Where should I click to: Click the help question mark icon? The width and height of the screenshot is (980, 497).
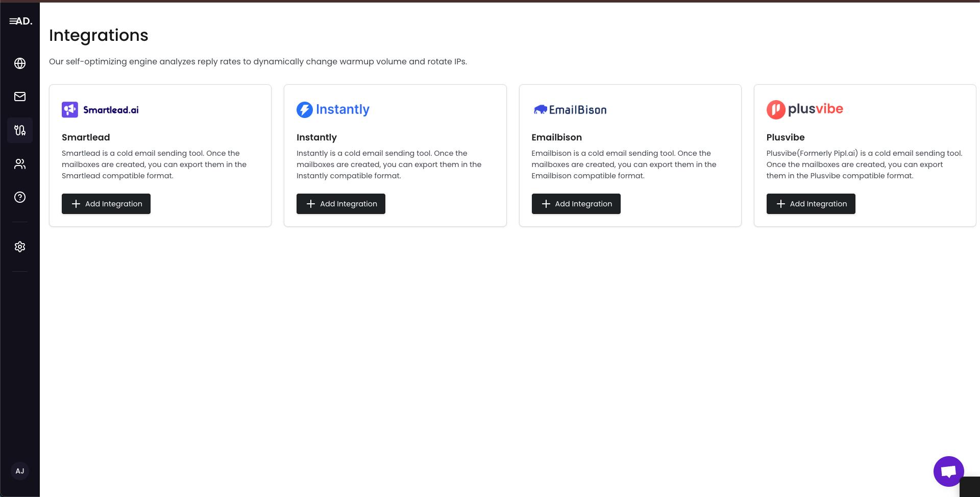[20, 197]
